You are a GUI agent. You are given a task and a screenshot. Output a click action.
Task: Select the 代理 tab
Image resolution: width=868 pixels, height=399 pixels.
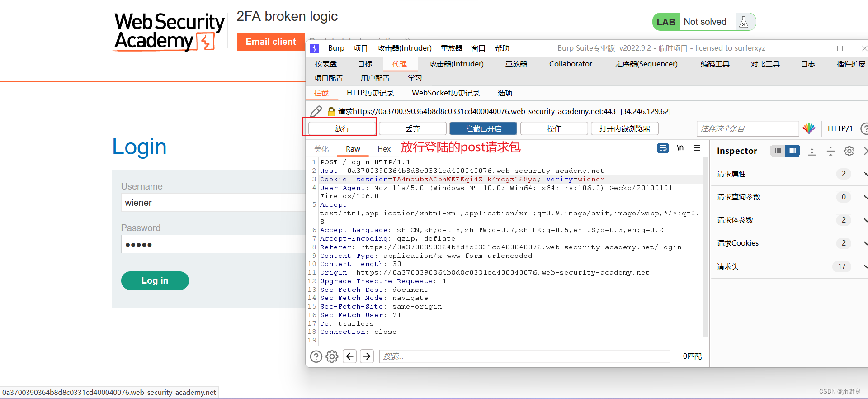399,64
